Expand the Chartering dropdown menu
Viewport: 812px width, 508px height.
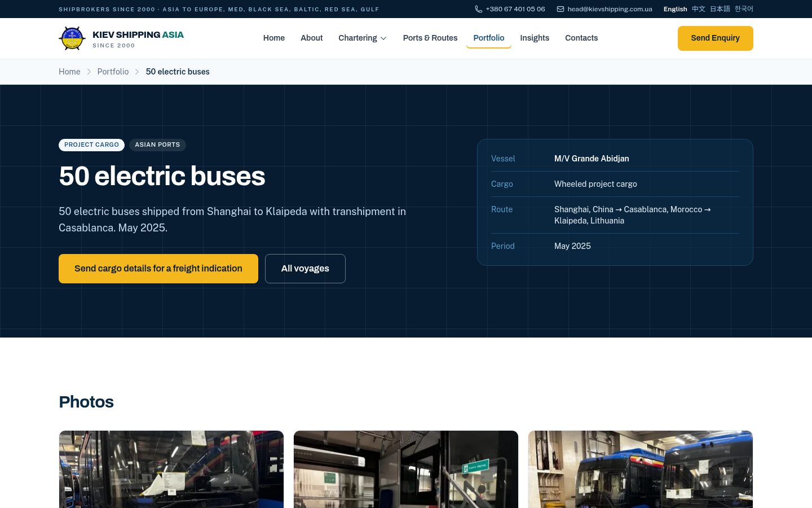pos(363,38)
